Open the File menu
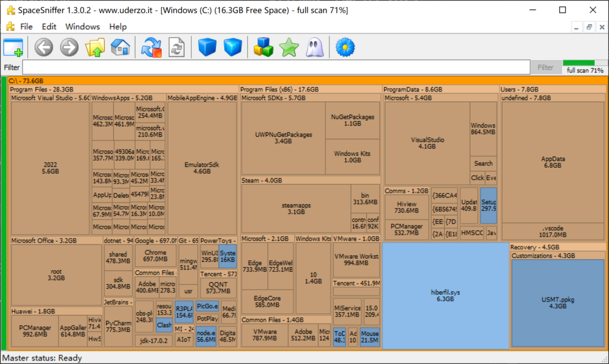 point(26,26)
